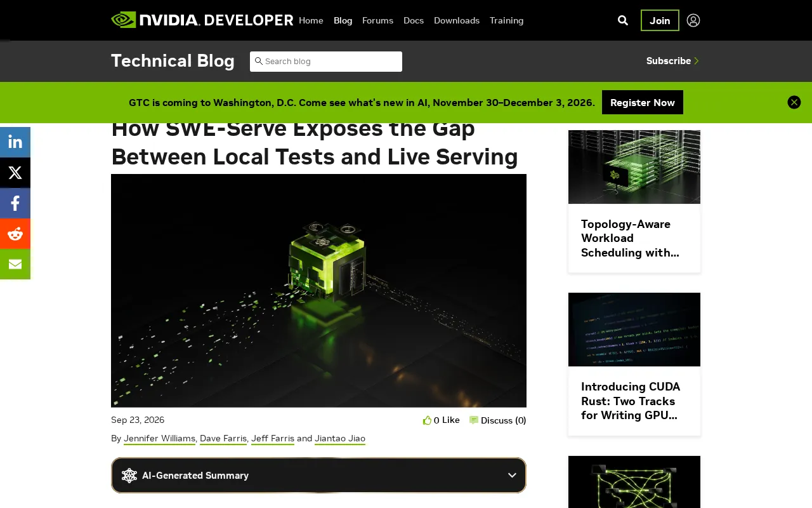812x508 pixels.
Task: Expand the AI-Generated Summary panel
Action: [318, 475]
